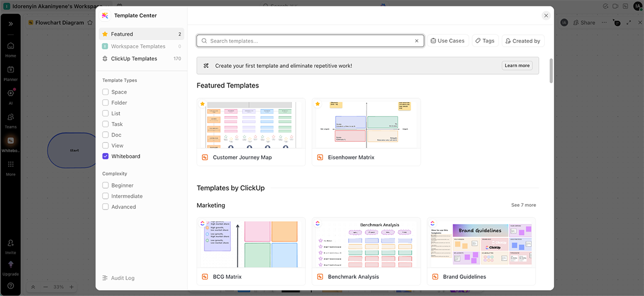644x296 pixels.
Task: Clear the search field with the X icon
Action: (x=417, y=41)
